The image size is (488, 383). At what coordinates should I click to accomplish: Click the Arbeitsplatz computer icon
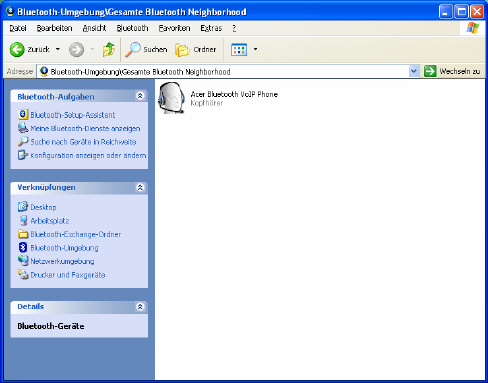click(x=23, y=220)
